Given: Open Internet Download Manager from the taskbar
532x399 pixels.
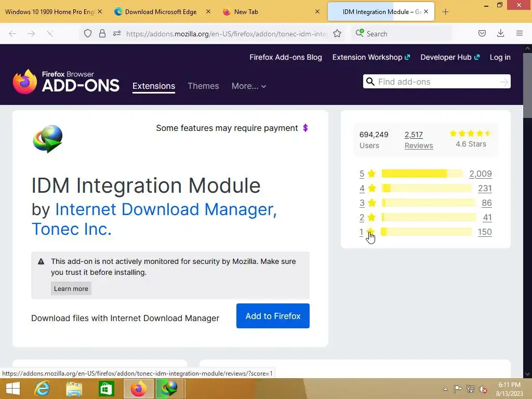Looking at the screenshot, I should click(x=170, y=389).
